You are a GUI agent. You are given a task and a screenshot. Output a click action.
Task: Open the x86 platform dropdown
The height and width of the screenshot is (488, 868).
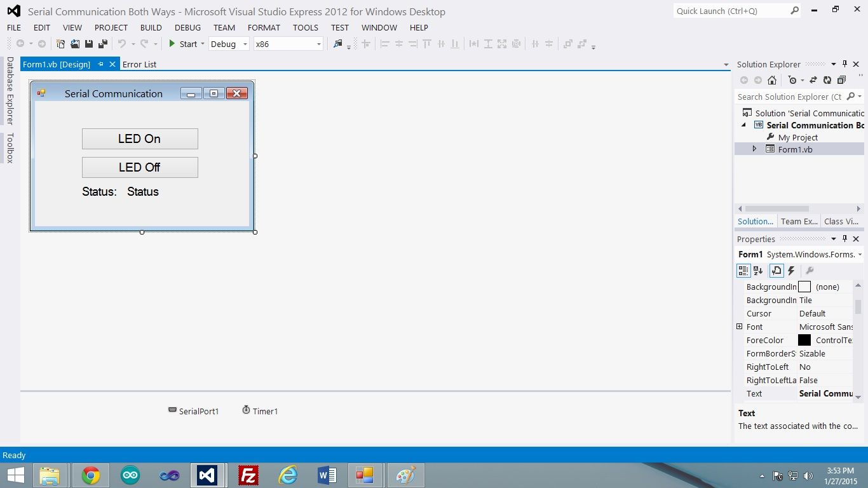pyautogui.click(x=318, y=44)
